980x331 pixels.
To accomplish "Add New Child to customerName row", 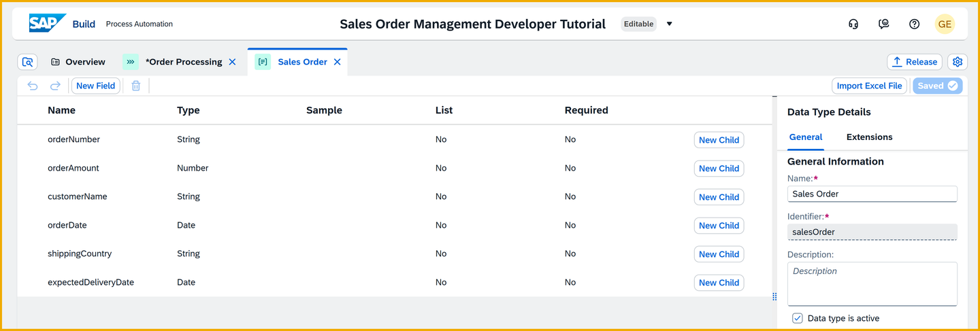I will click(x=719, y=197).
